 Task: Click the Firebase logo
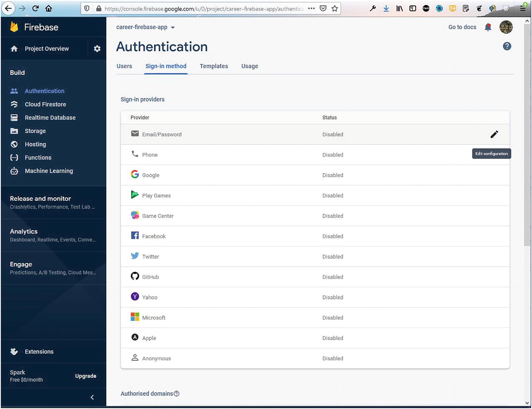coord(14,27)
